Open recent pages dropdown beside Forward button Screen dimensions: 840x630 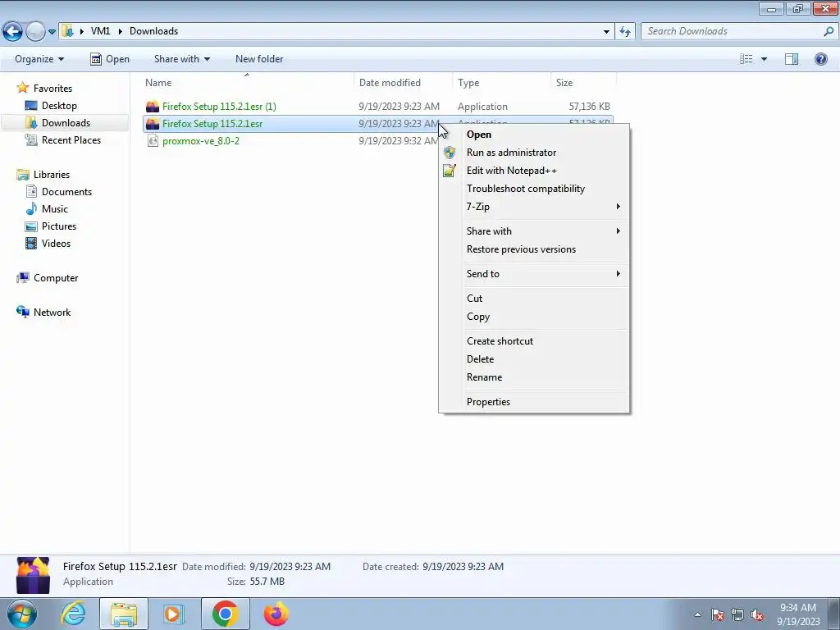click(x=52, y=32)
